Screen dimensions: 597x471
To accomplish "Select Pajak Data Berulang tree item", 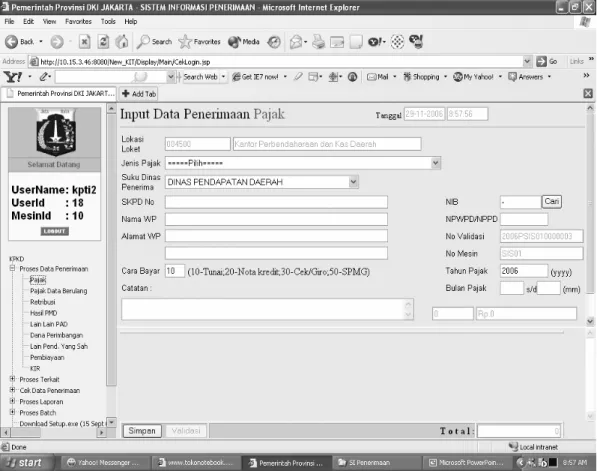I will pos(59,291).
